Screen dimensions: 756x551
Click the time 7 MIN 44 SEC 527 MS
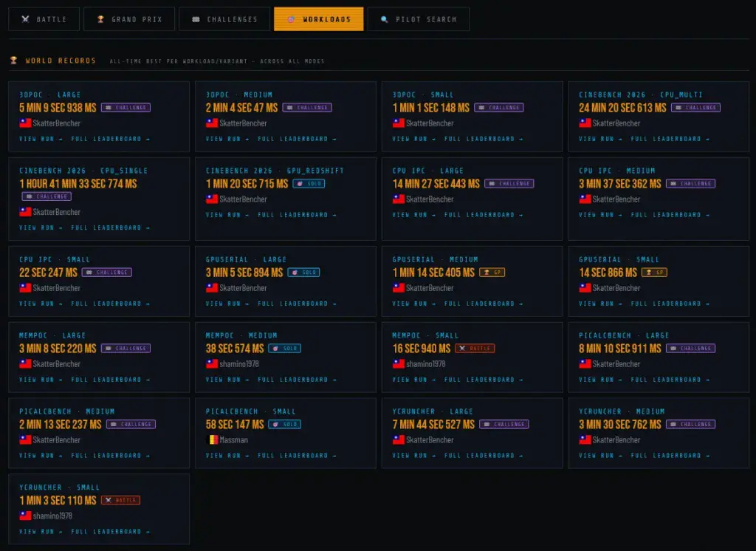(433, 424)
